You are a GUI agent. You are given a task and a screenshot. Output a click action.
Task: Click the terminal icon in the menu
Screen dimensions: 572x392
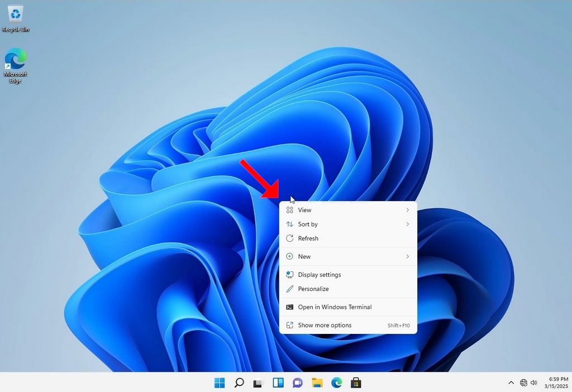click(x=290, y=307)
